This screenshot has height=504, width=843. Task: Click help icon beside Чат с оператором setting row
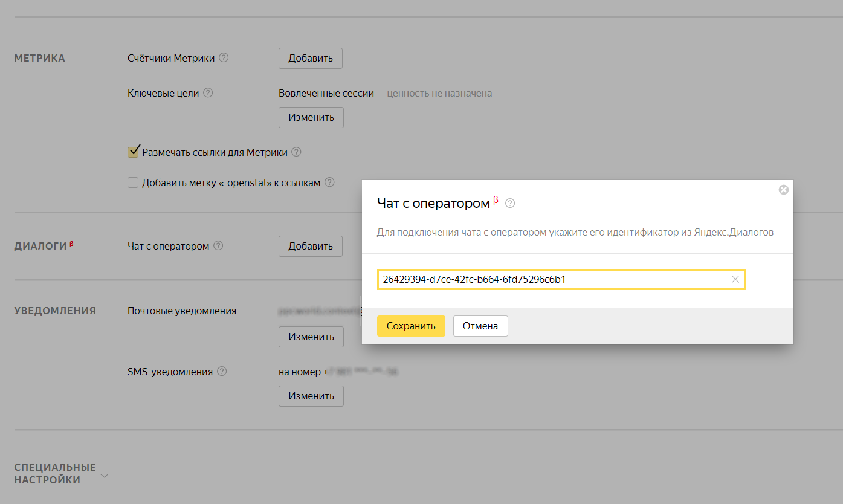218,246
